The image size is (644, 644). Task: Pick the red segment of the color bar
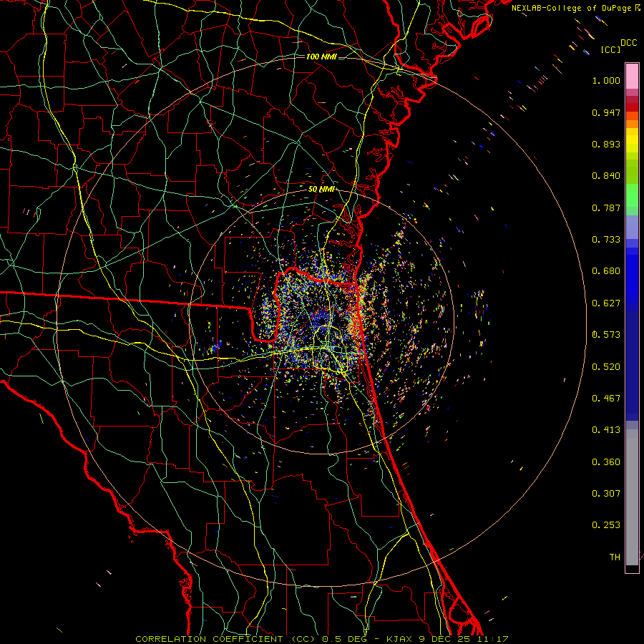tap(632, 107)
